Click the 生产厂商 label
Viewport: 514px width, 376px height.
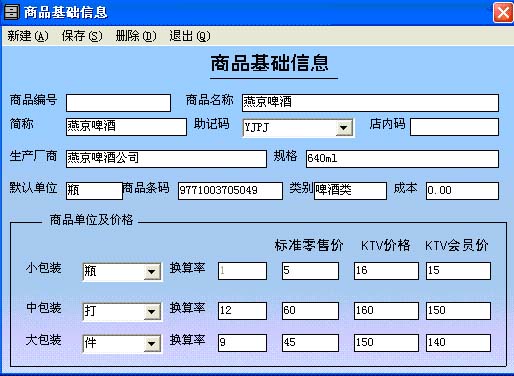tap(33, 156)
